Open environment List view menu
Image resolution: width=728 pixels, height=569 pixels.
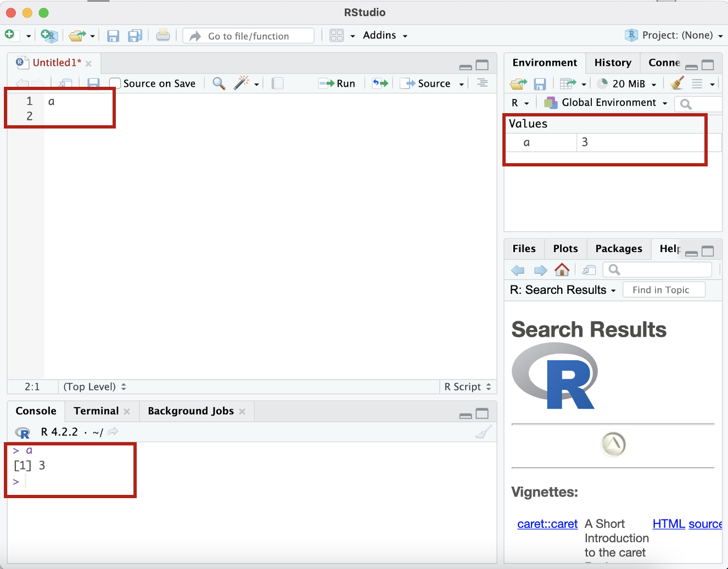pos(703,84)
